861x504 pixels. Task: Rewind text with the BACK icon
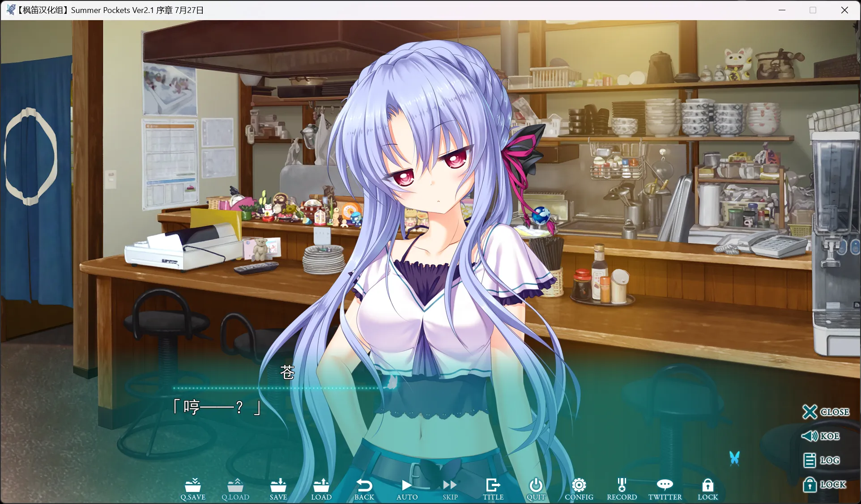point(364,489)
